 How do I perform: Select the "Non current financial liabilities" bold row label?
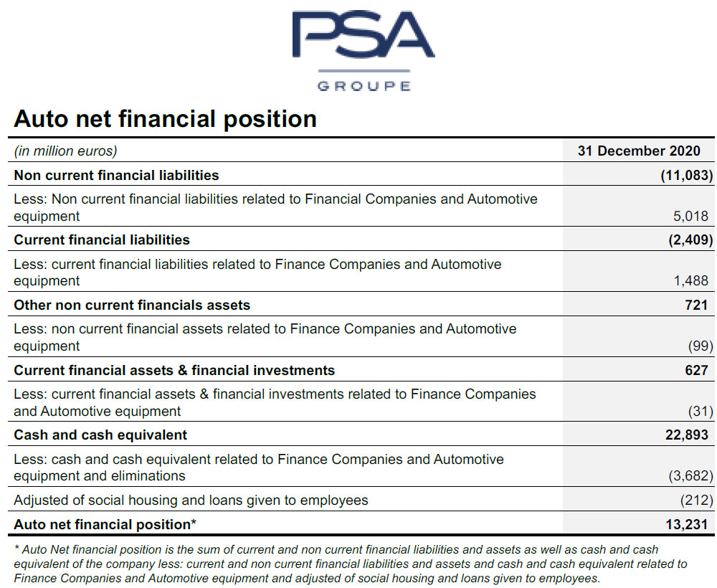click(117, 175)
